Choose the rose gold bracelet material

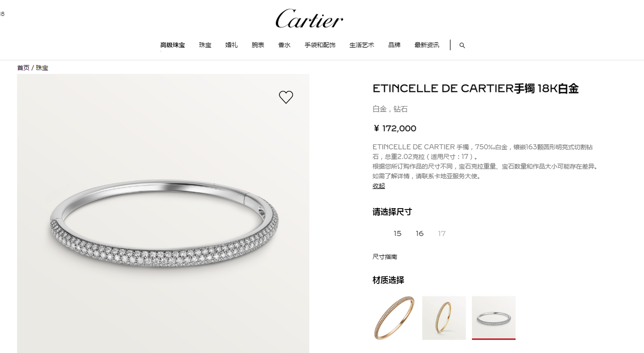pos(394,318)
